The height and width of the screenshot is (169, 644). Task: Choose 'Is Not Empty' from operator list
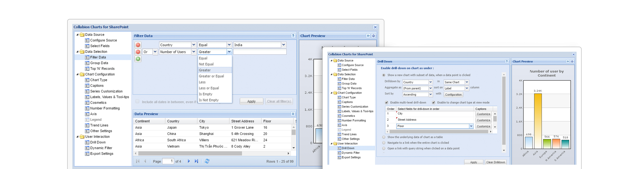click(215, 100)
